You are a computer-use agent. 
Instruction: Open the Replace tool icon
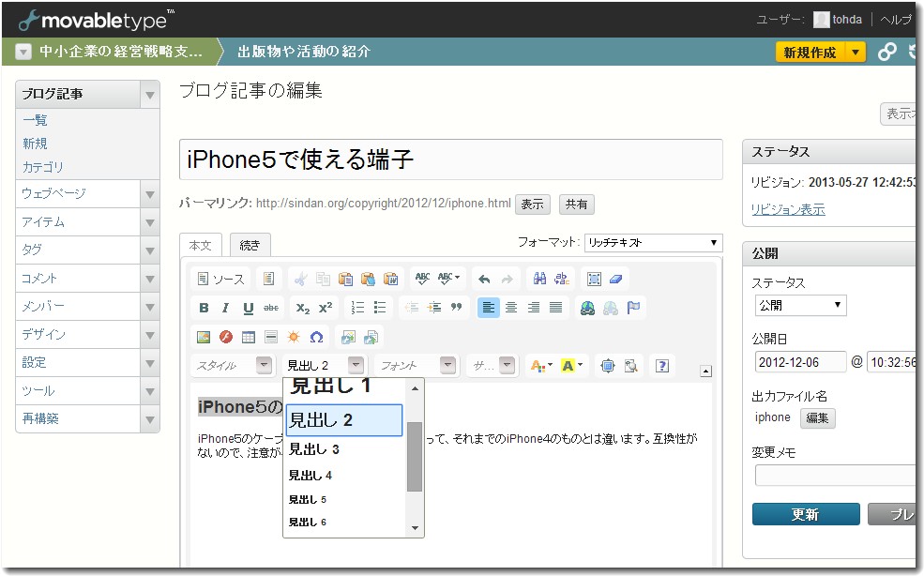pyautogui.click(x=562, y=279)
